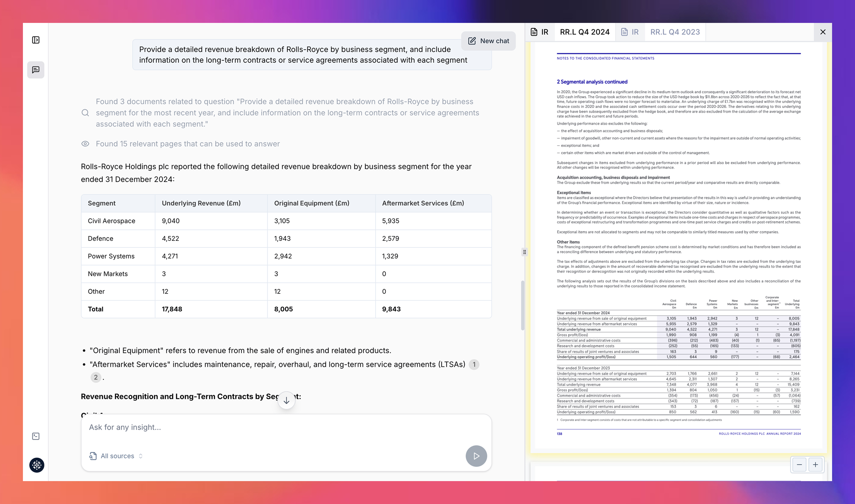855x504 pixels.
Task: Switch to the RR.L Q4 2024 tab
Action: tap(585, 32)
